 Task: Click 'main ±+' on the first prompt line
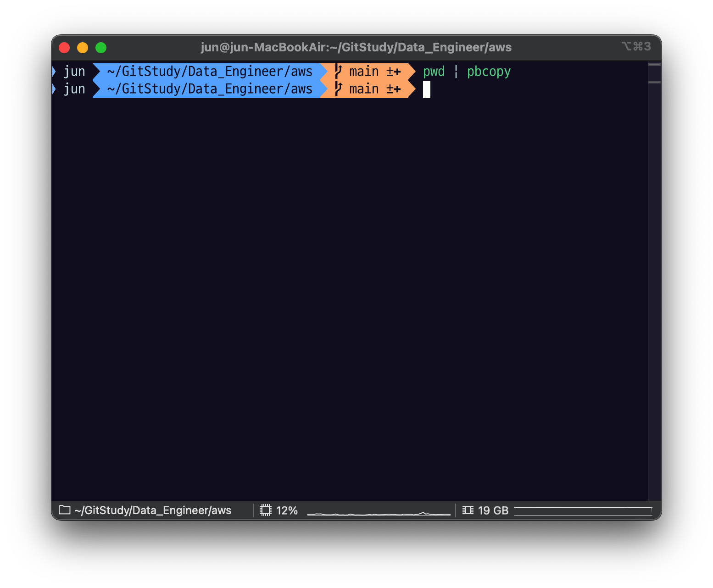[375, 72]
